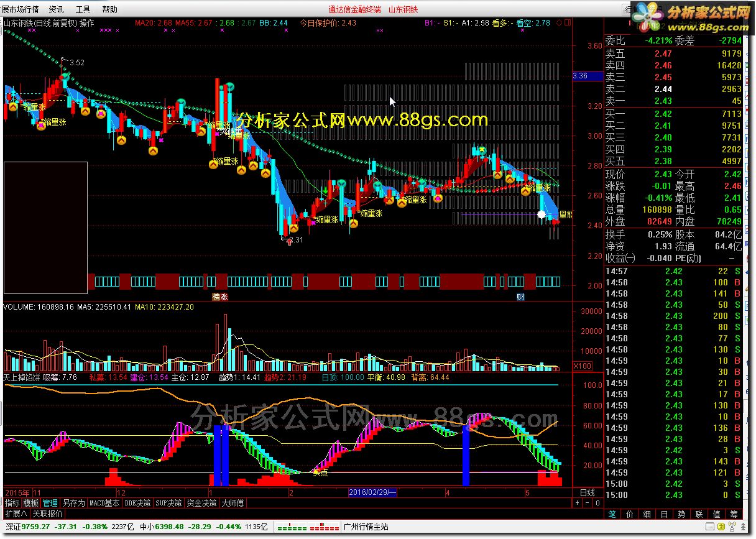Image resolution: width=756 pixels, height=539 pixels.
Task: Click the 买一 2.42 order row
Action: pos(673,114)
